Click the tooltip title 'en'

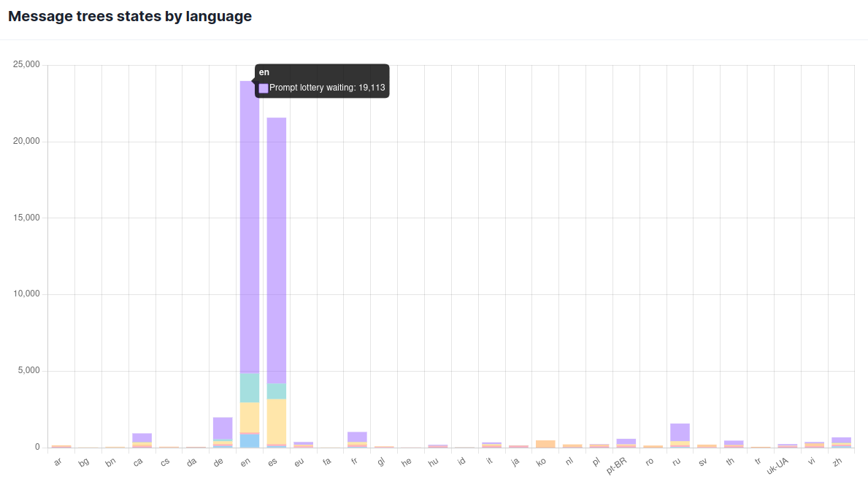pos(264,72)
